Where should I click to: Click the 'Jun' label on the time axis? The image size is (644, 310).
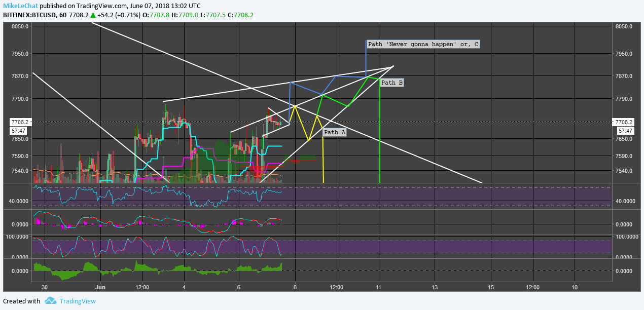100,287
